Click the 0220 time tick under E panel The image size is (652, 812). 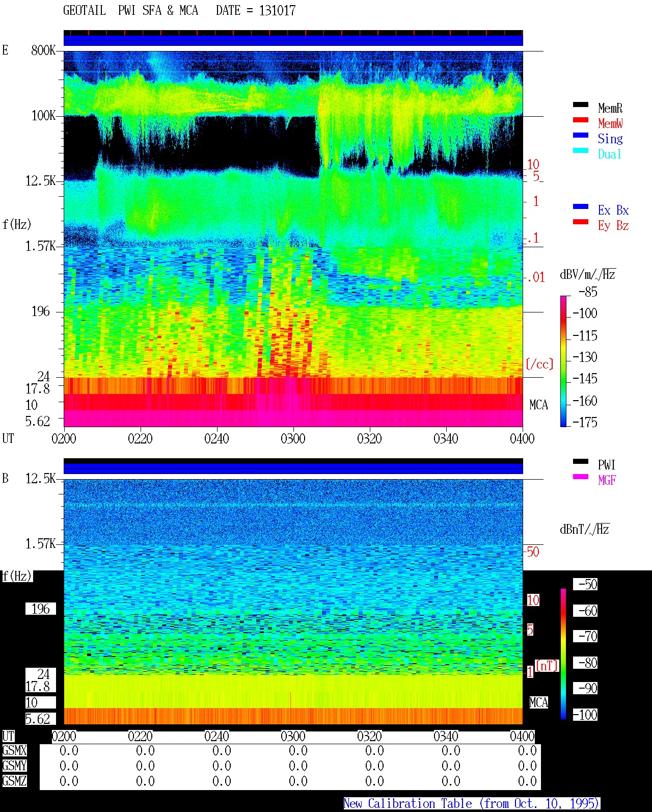(x=140, y=439)
